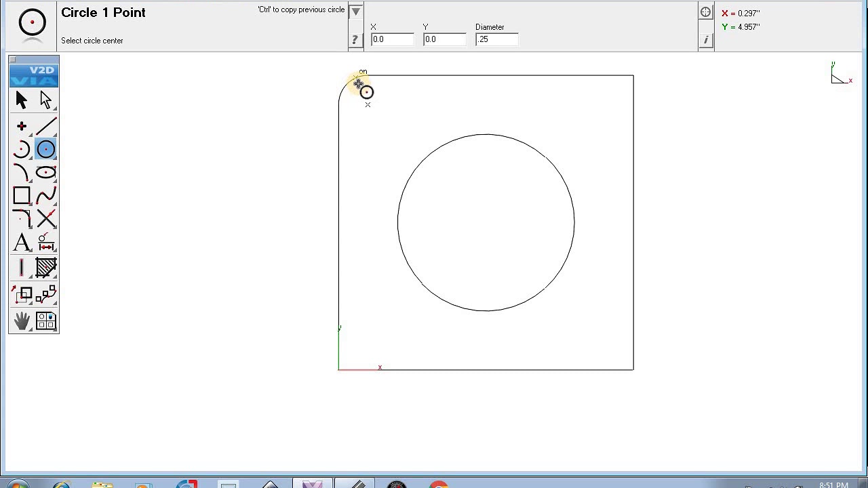Click the right edge of the square
This screenshot has height=488, width=868.
(x=633, y=222)
